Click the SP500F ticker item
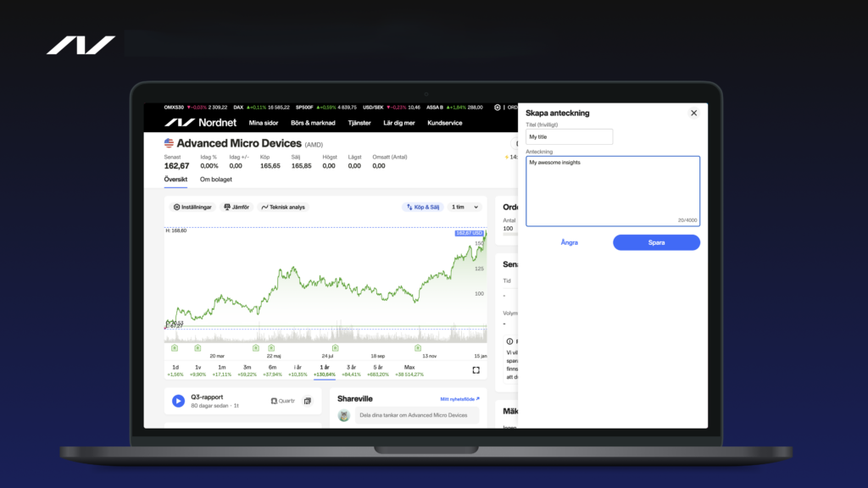This screenshot has height=488, width=868. point(326,108)
